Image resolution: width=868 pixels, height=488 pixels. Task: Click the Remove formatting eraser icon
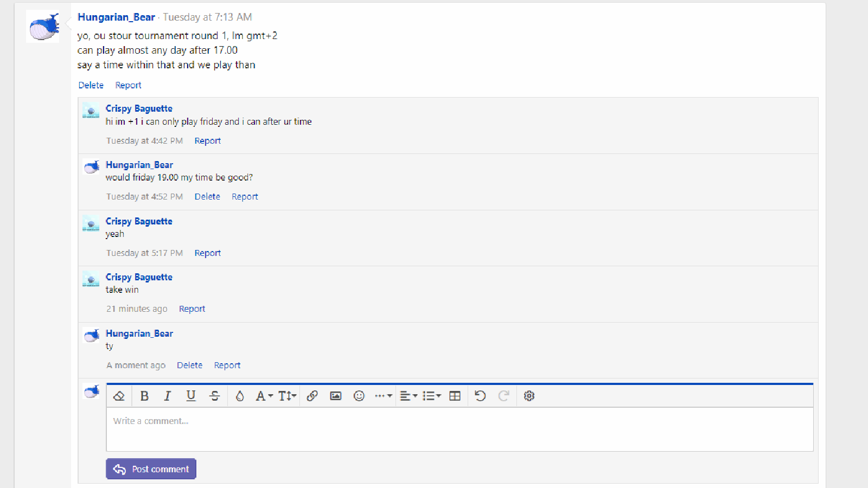point(119,396)
